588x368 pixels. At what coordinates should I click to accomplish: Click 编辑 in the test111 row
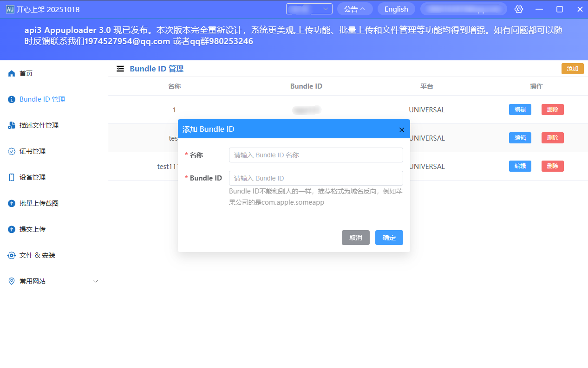click(x=520, y=166)
